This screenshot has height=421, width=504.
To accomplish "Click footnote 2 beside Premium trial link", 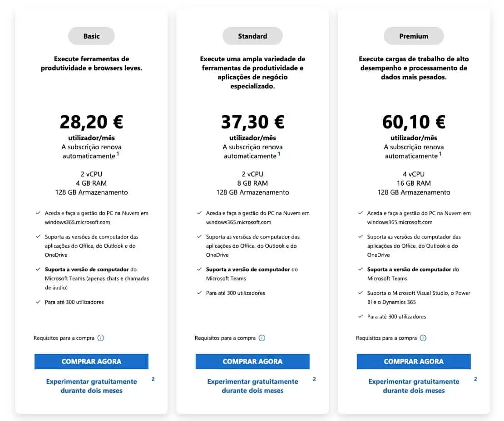I will 475,379.
